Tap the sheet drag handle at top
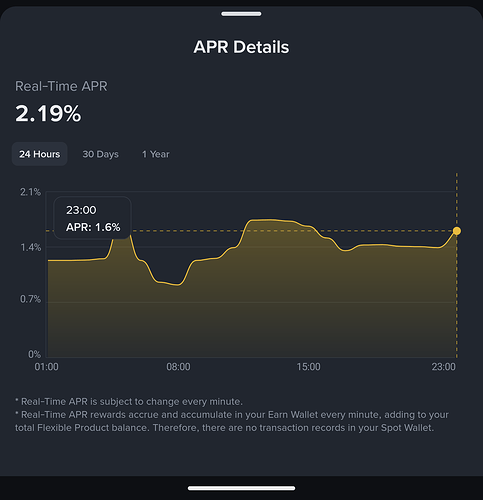This screenshot has height=500, width=483. (x=241, y=14)
